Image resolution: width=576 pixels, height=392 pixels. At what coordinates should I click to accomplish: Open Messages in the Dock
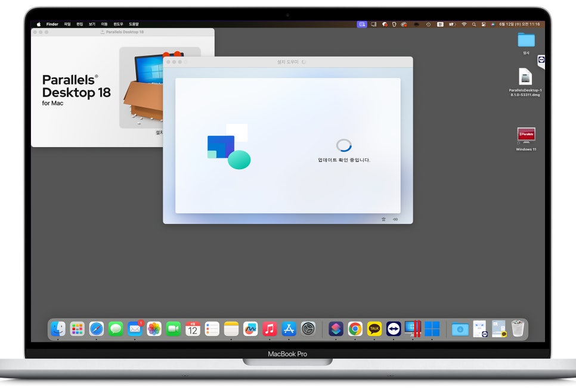point(116,329)
